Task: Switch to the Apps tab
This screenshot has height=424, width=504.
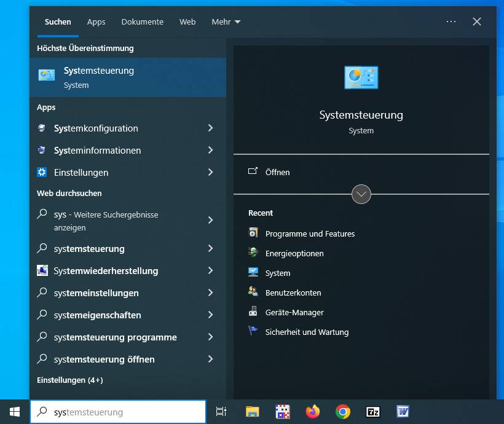Action: pos(96,22)
